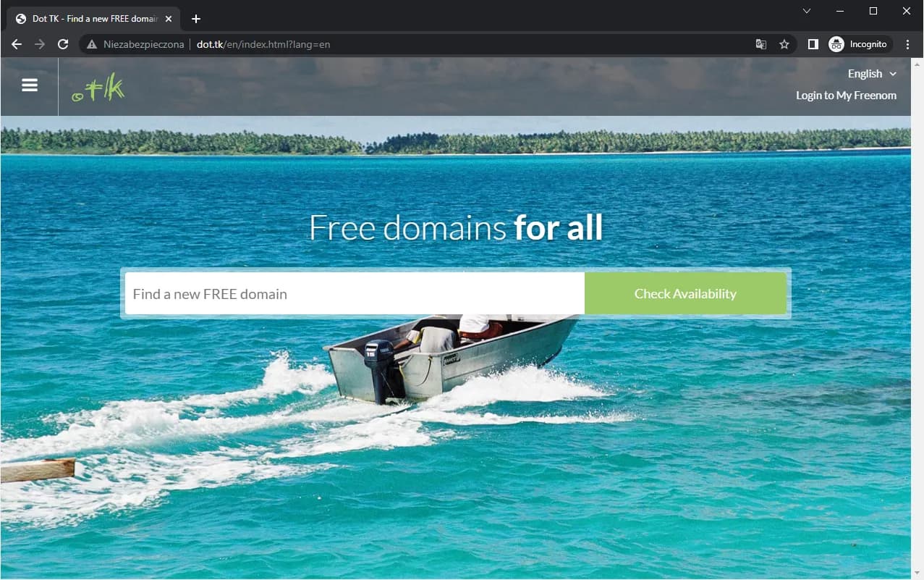Click the translate page icon
The image size is (924, 580).
click(761, 44)
